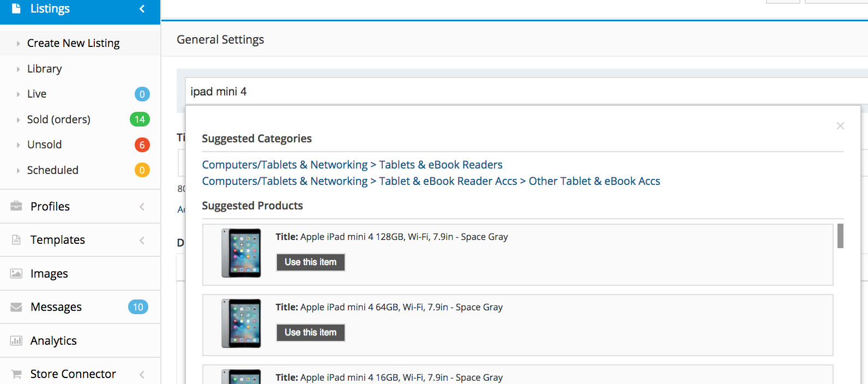Viewport: 868px width, 384px height.
Task: Click the Templates page icon
Action: pyautogui.click(x=16, y=240)
